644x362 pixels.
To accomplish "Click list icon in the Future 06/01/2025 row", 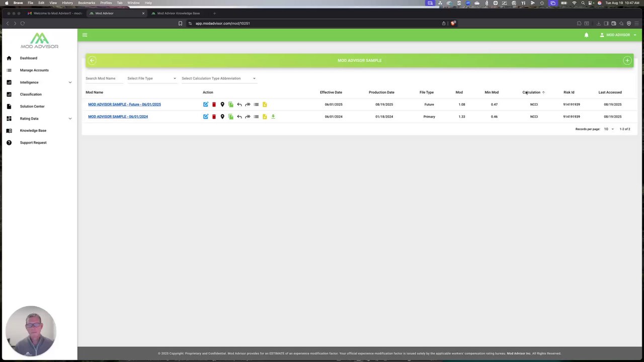I will [256, 105].
